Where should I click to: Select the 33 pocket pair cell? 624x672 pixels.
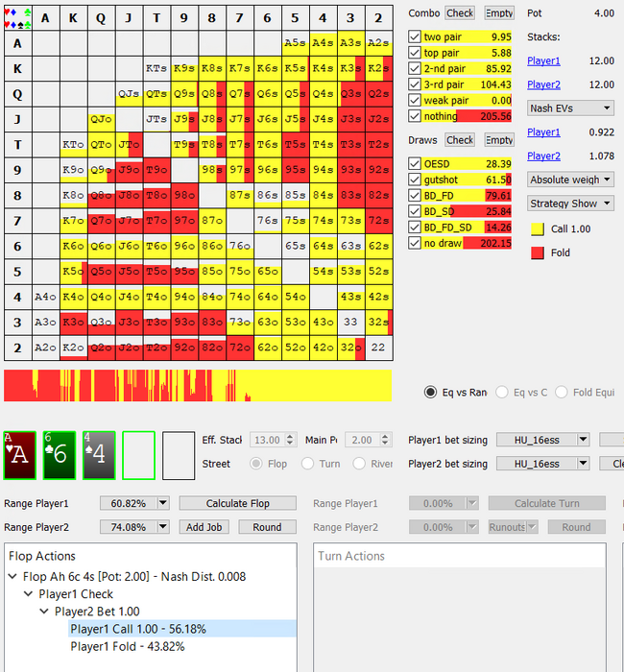pos(350,322)
